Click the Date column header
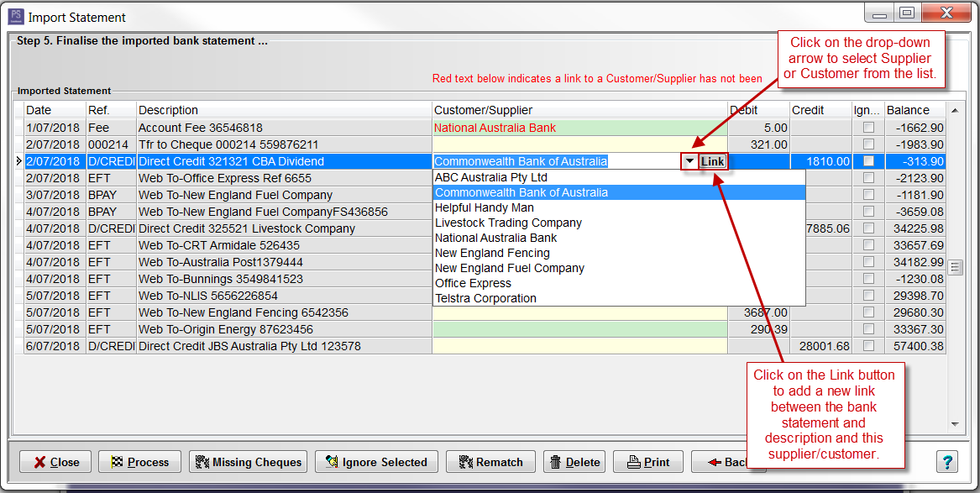The width and height of the screenshot is (980, 493). click(55, 110)
